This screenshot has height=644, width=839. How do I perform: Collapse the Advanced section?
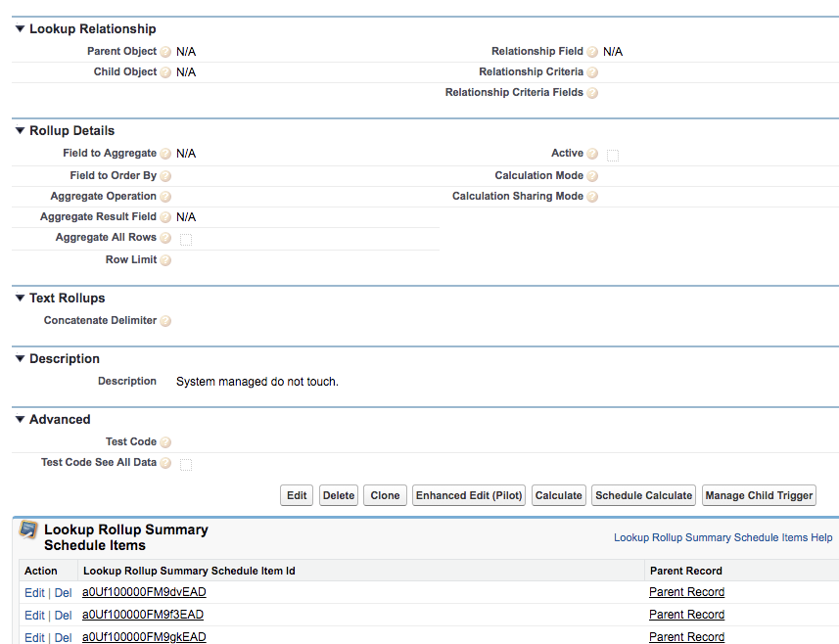19,419
